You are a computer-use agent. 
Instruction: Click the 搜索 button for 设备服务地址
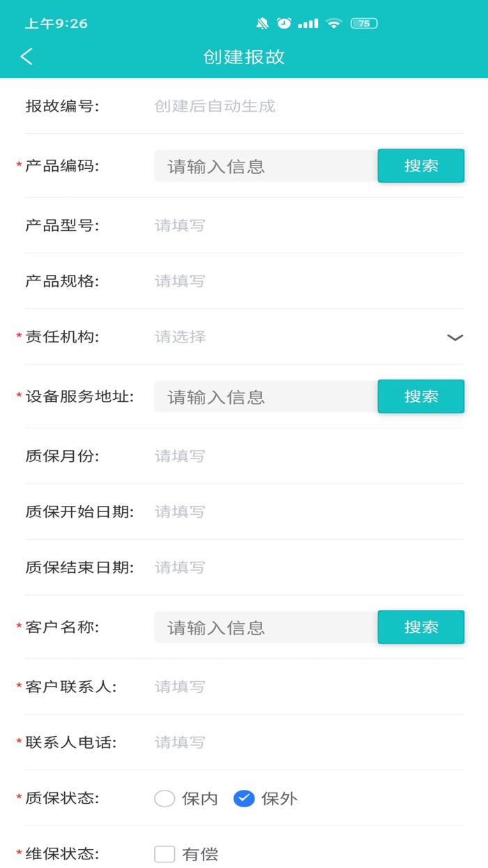(x=420, y=396)
